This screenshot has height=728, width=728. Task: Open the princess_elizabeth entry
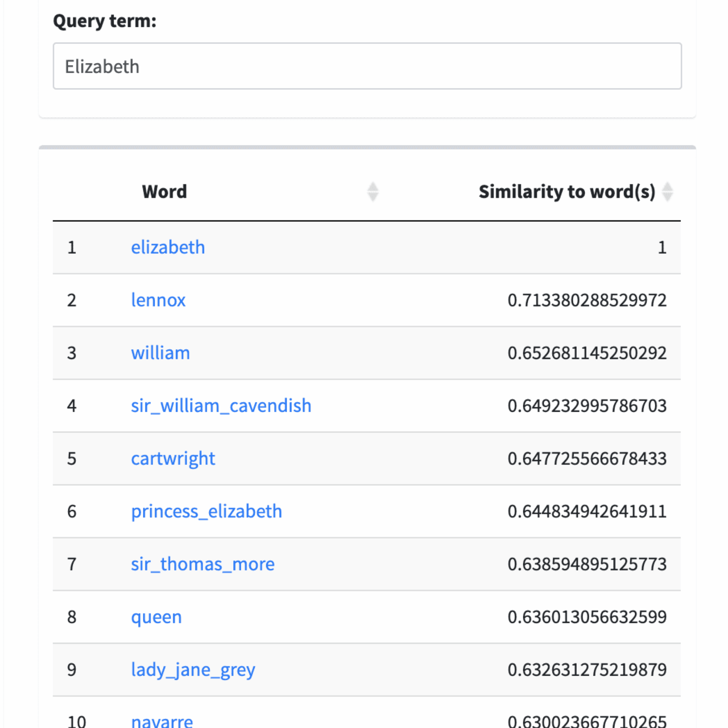pos(207,511)
